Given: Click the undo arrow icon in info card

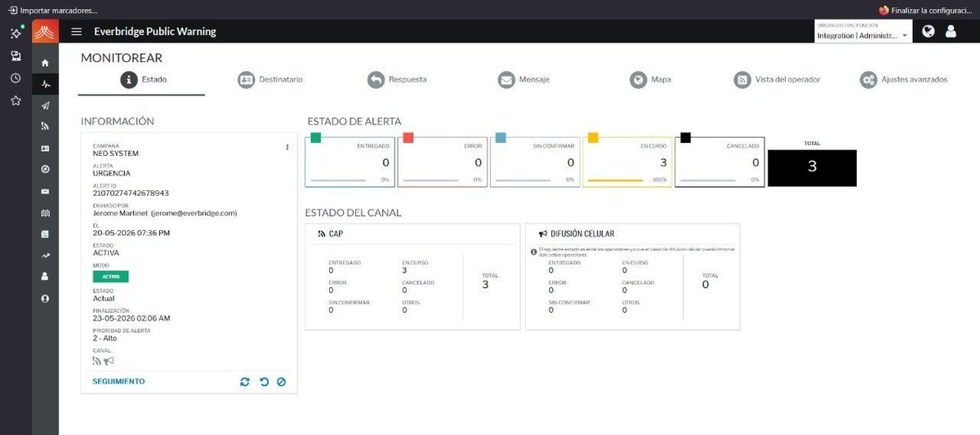Looking at the screenshot, I should (x=264, y=381).
